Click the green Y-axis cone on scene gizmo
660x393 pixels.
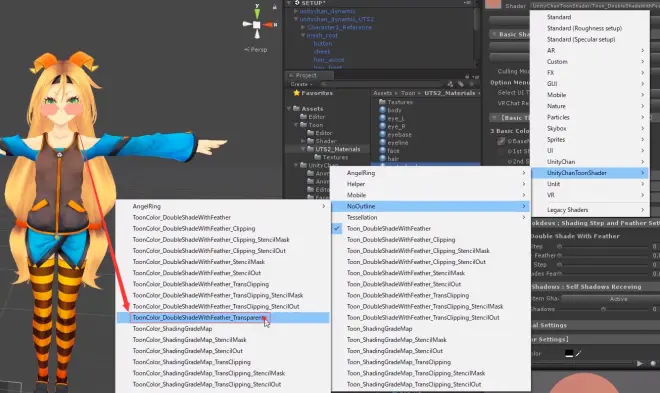point(257,14)
